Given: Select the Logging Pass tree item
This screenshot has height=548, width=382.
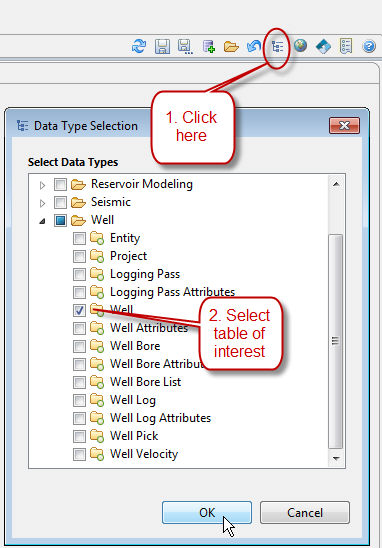Looking at the screenshot, I should [145, 274].
